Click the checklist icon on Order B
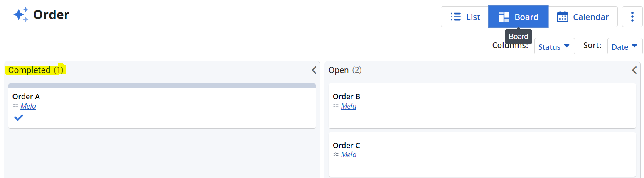Image resolution: width=644 pixels, height=178 pixels. pos(336,106)
